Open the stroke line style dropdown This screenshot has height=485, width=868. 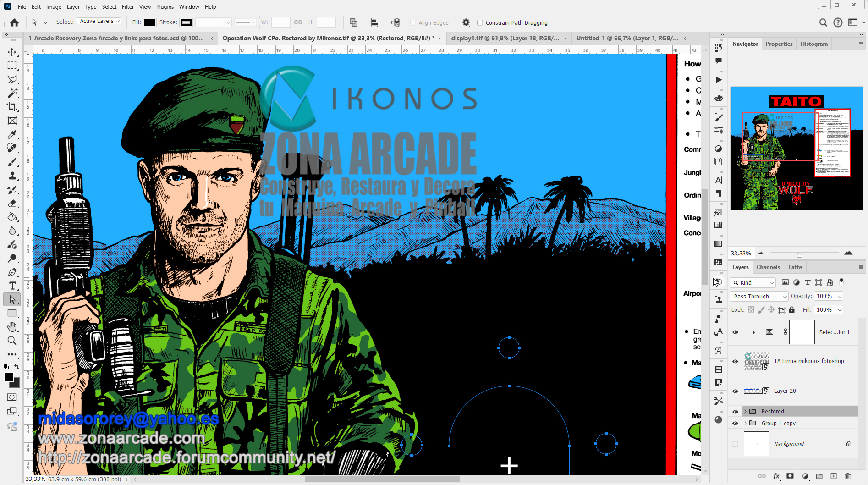tap(246, 22)
